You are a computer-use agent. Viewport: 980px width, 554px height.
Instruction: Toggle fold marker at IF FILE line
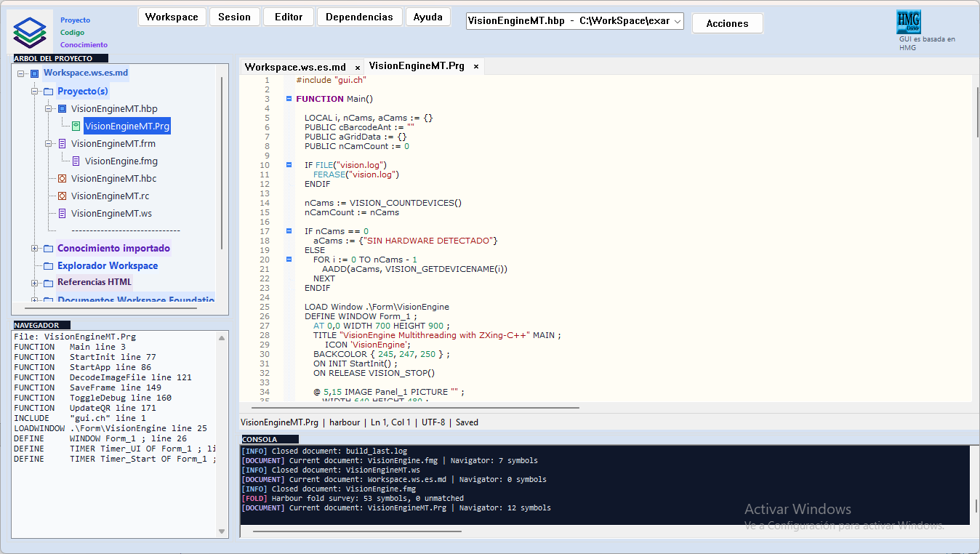tap(289, 165)
